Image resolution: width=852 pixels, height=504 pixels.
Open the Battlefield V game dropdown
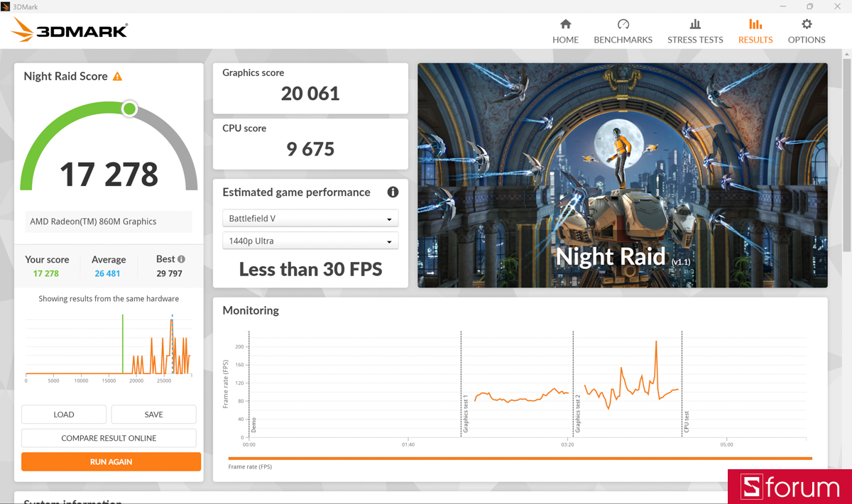(x=310, y=218)
